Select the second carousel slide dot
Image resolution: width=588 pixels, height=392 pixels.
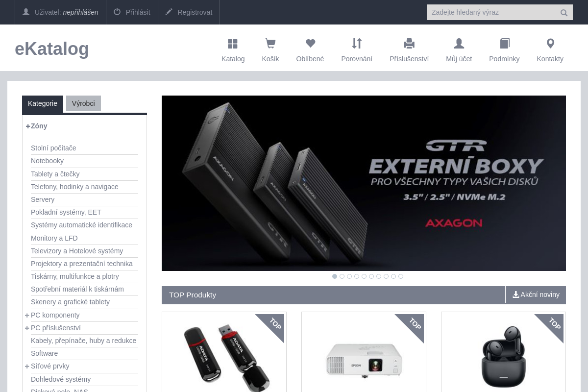click(342, 276)
